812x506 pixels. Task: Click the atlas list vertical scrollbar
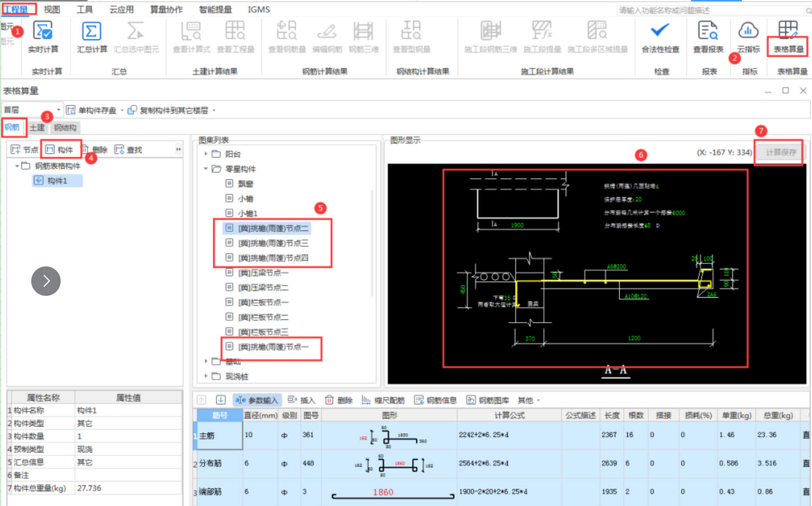(x=372, y=243)
